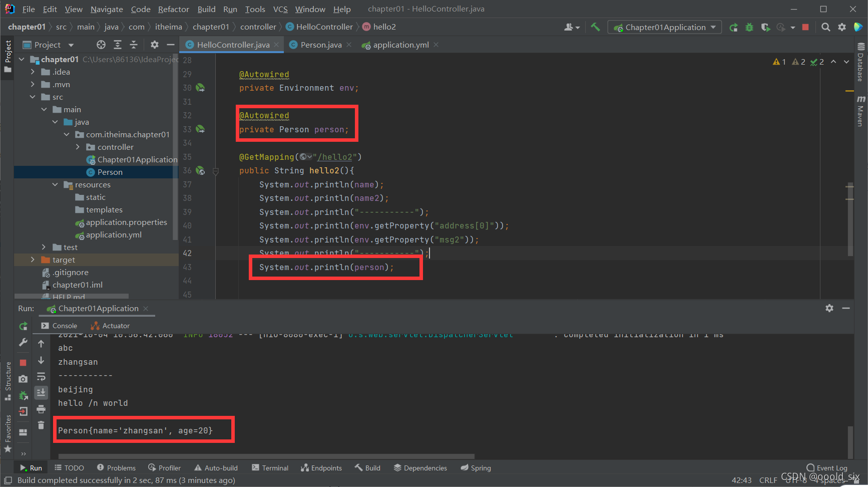The height and width of the screenshot is (487, 868).
Task: Click the bean gutter icon beside line 30
Action: 200,88
